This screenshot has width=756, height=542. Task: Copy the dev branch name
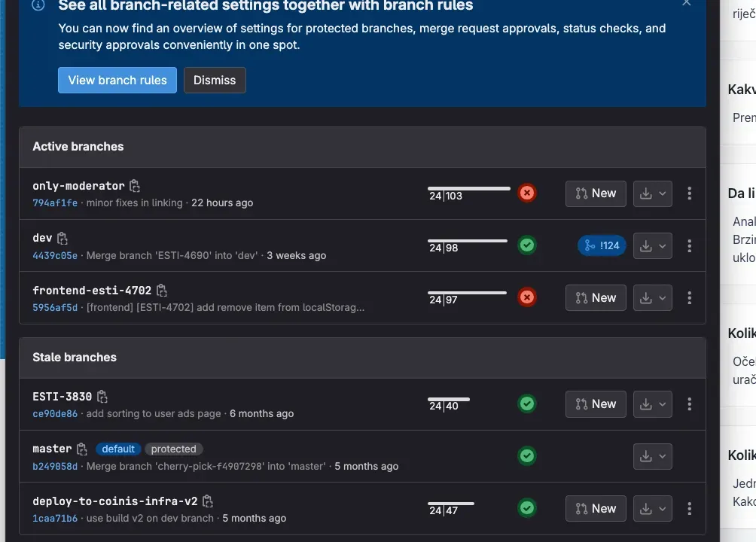click(x=62, y=238)
